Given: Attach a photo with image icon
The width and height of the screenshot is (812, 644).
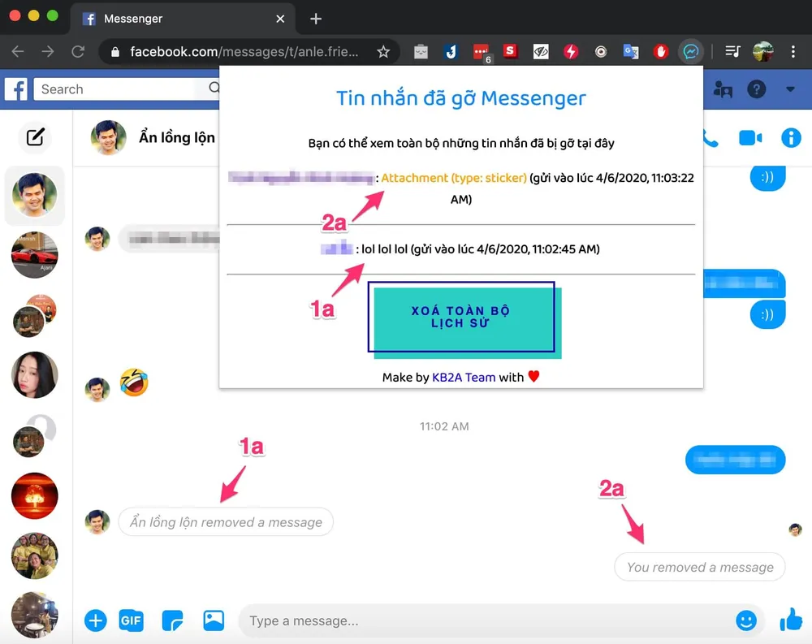Looking at the screenshot, I should [214, 620].
